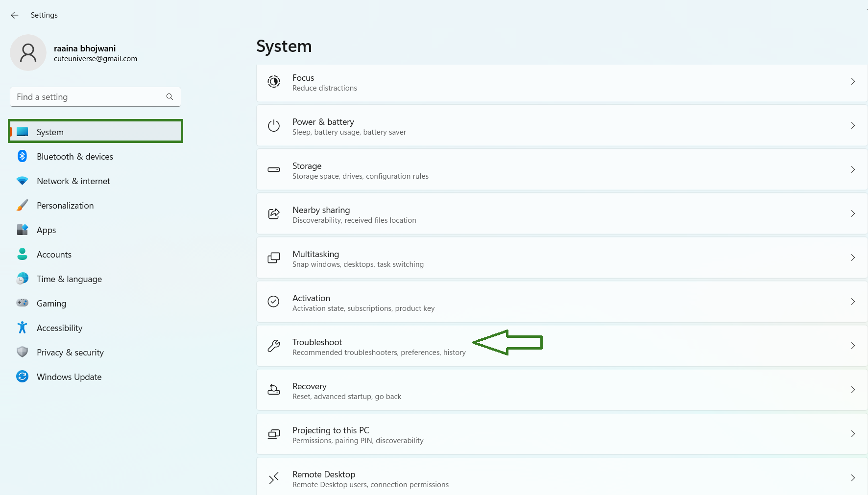Click the Windows Update refresh icon
This screenshot has width=868, height=495.
(x=22, y=377)
